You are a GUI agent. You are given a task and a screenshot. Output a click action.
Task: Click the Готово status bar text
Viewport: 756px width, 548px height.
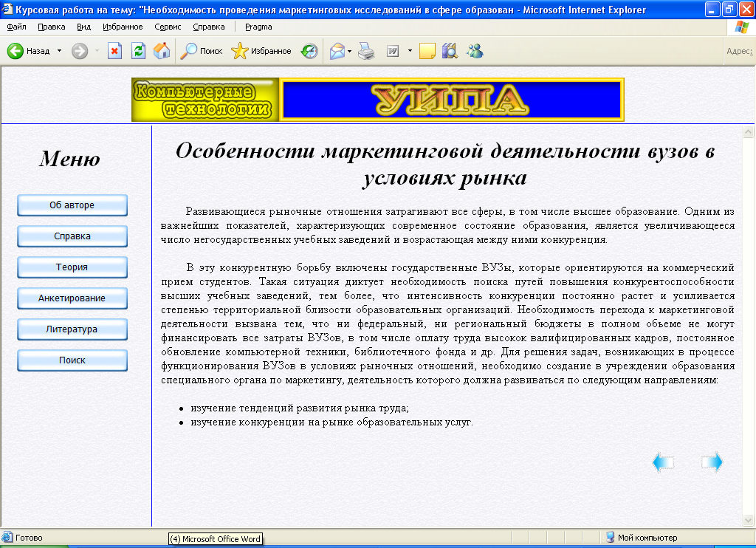(x=29, y=538)
